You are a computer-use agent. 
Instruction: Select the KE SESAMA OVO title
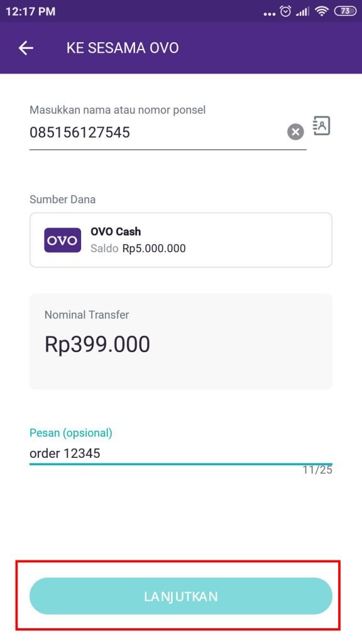point(123,48)
